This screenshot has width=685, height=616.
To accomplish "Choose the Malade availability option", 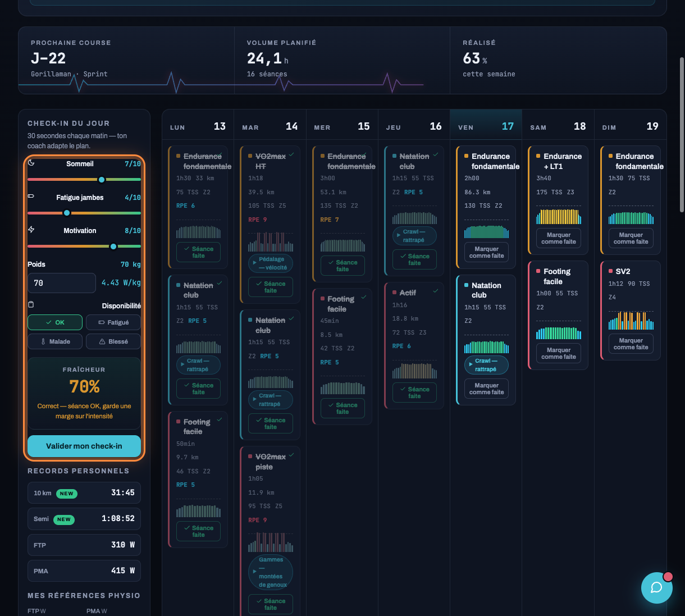I will [55, 341].
